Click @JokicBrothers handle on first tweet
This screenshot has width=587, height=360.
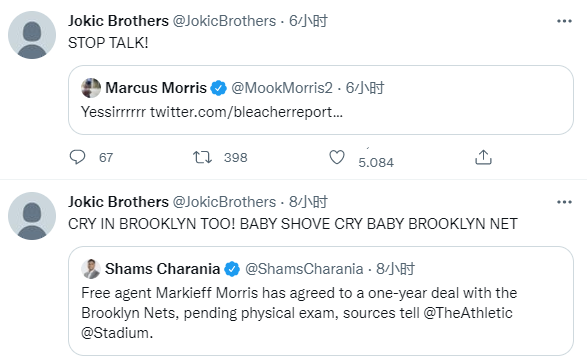click(224, 21)
